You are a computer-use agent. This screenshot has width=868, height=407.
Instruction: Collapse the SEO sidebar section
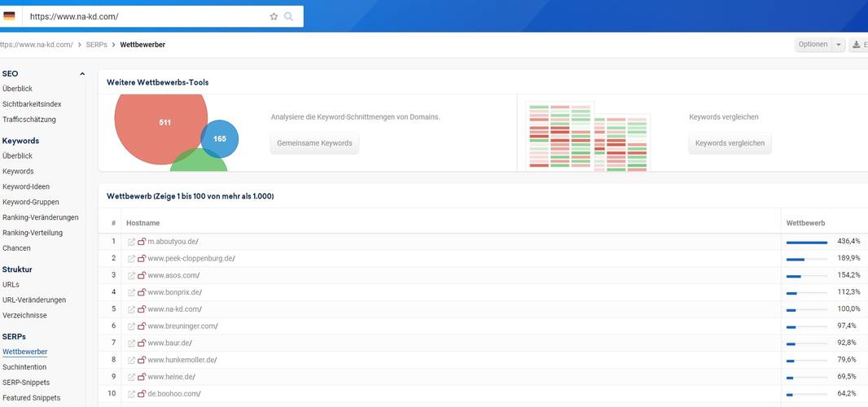(82, 73)
